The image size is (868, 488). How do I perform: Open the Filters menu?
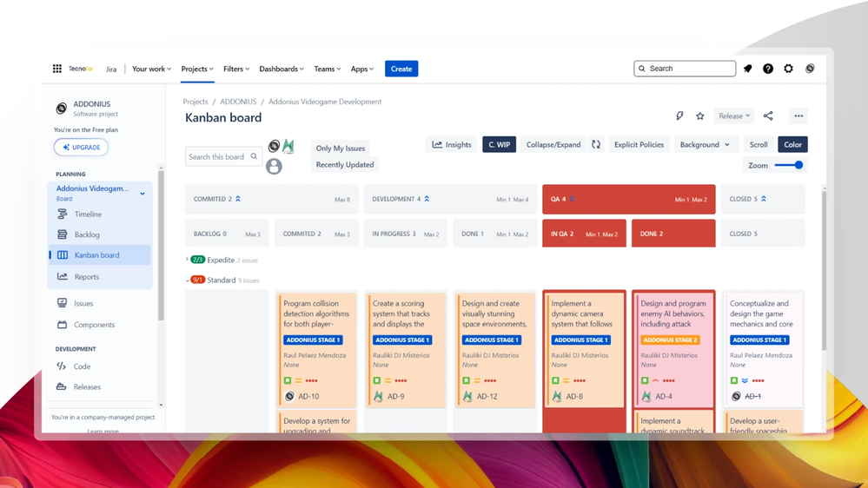[x=236, y=69]
